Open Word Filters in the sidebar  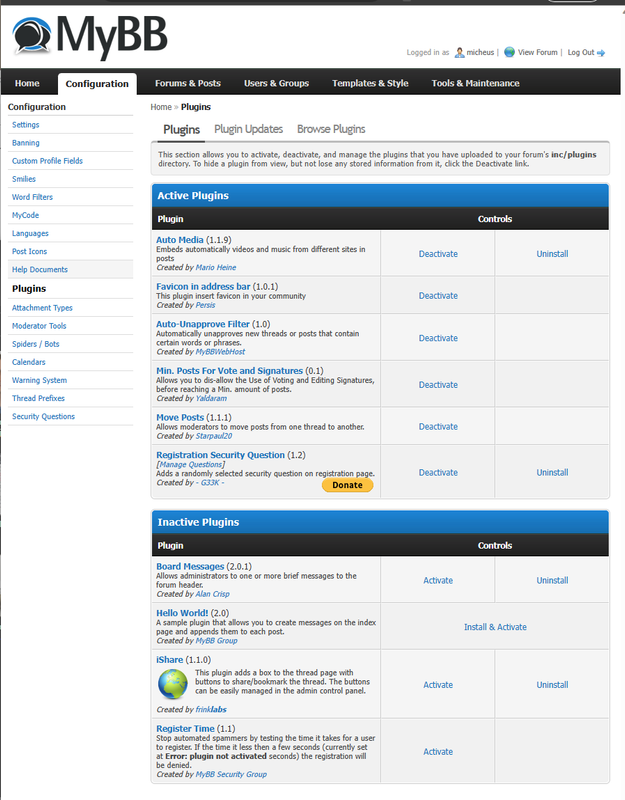point(32,197)
